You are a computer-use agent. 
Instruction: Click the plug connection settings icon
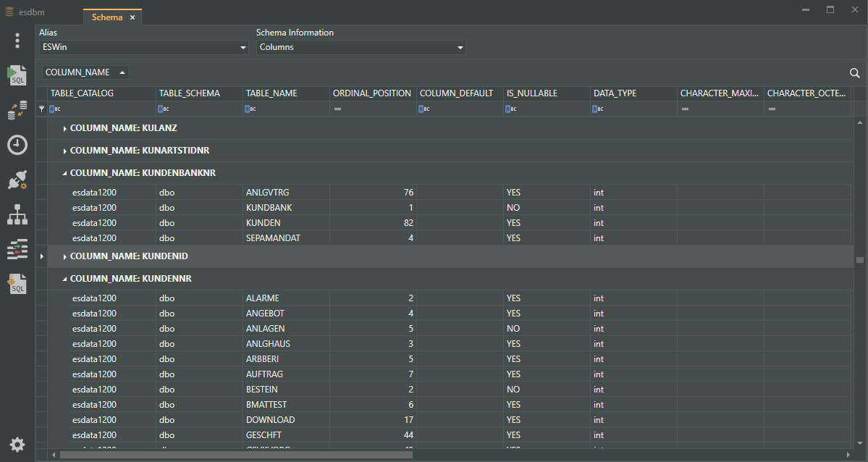coord(17,180)
